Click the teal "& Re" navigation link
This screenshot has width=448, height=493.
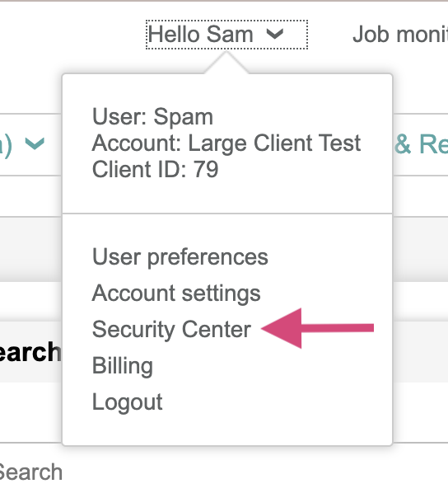click(x=422, y=144)
